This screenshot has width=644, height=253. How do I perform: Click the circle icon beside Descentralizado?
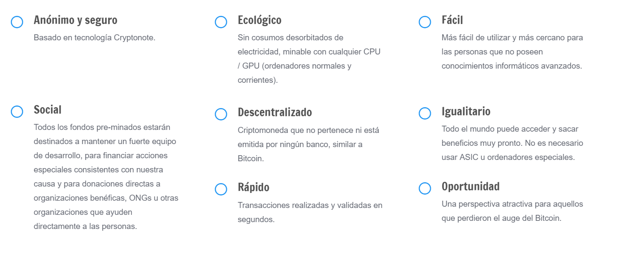pos(221,114)
